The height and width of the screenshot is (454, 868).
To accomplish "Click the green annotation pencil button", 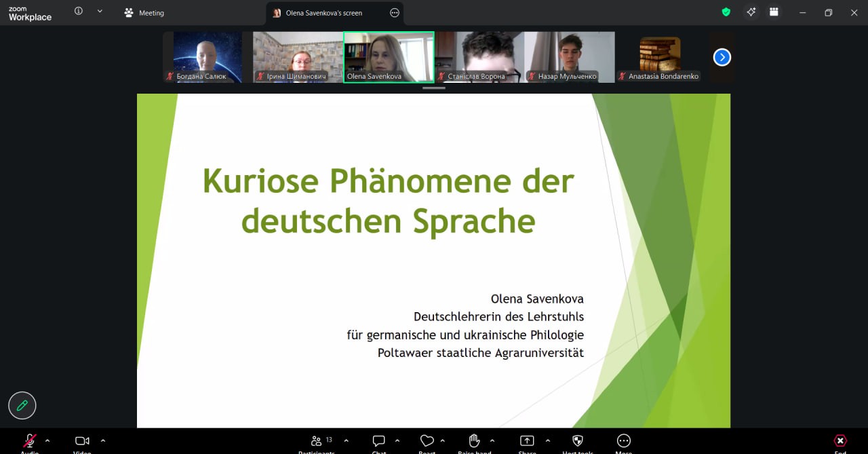I will [22, 406].
